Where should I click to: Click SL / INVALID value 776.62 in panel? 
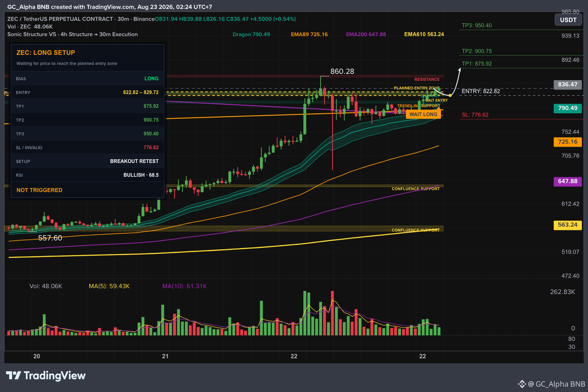pyautogui.click(x=151, y=148)
